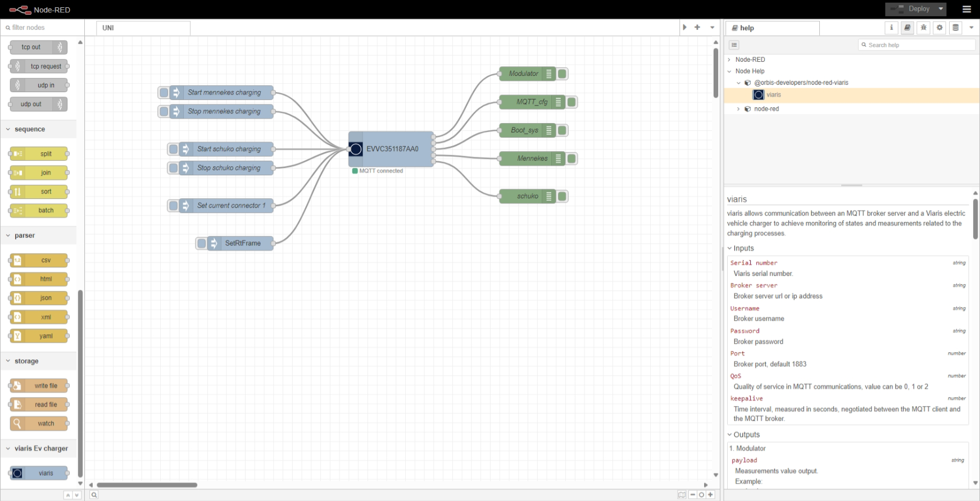Viewport: 980px width, 501px height.
Task: Select the json parser palette node
Action: pyautogui.click(x=38, y=298)
